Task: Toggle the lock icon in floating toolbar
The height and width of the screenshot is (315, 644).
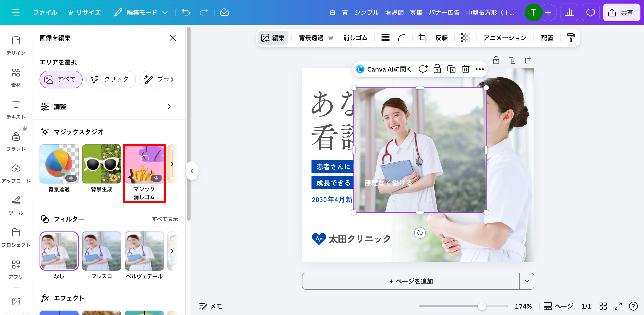Action: coord(437,69)
